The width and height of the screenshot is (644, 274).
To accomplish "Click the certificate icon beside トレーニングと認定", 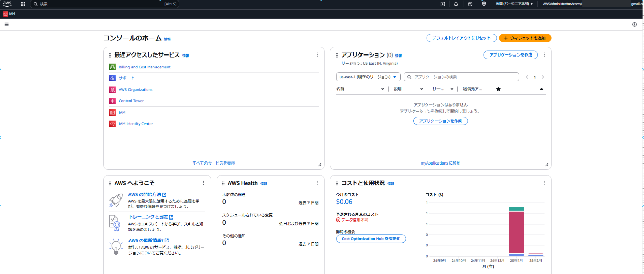I will [x=116, y=222].
